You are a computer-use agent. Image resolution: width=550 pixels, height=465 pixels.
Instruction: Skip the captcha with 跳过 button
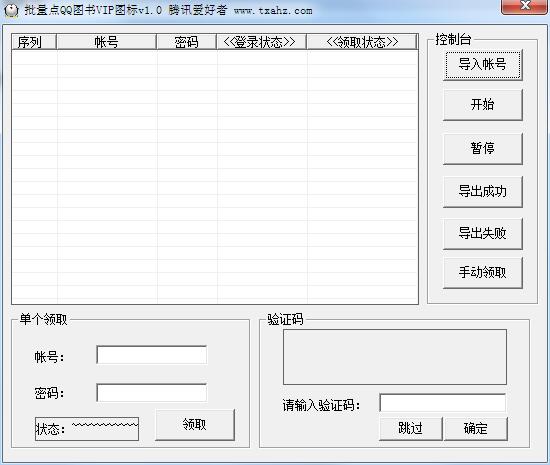[x=410, y=429]
